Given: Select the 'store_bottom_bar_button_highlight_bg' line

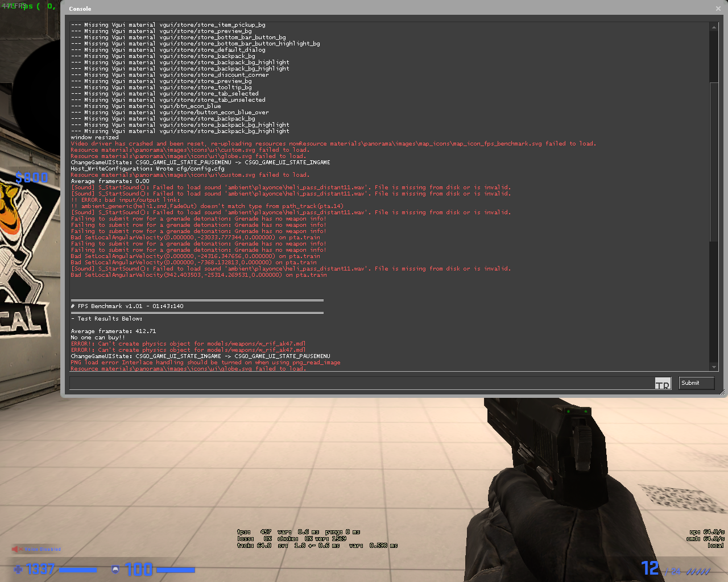Looking at the screenshot, I should [x=195, y=44].
